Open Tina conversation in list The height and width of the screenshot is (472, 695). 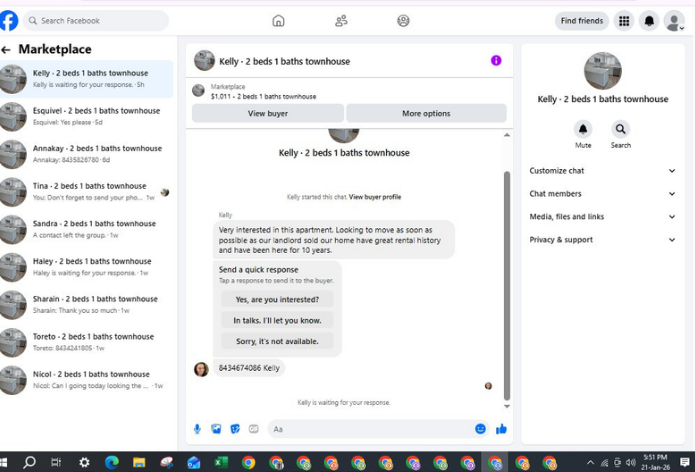click(86, 192)
